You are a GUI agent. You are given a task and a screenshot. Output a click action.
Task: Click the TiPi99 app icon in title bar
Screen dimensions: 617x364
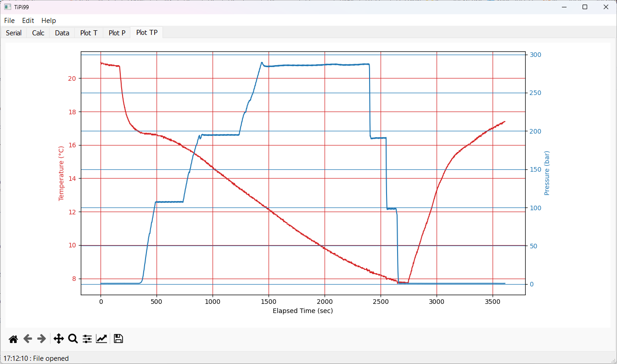(7, 7)
